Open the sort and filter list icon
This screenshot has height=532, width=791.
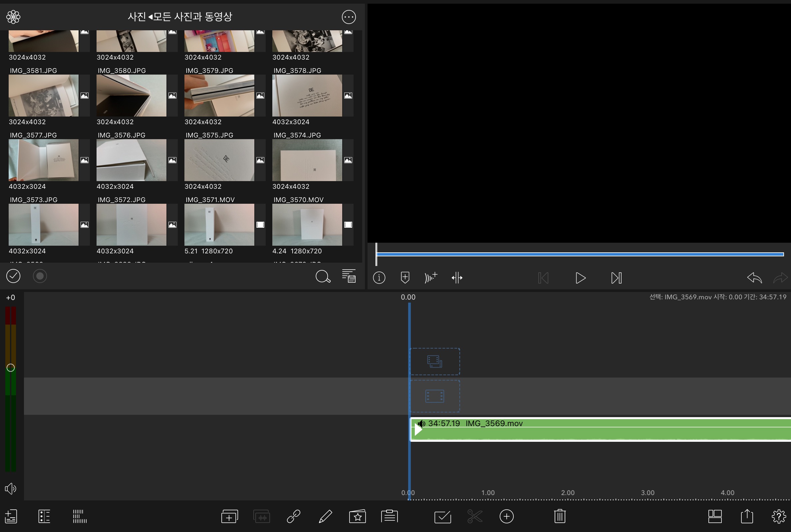349,276
